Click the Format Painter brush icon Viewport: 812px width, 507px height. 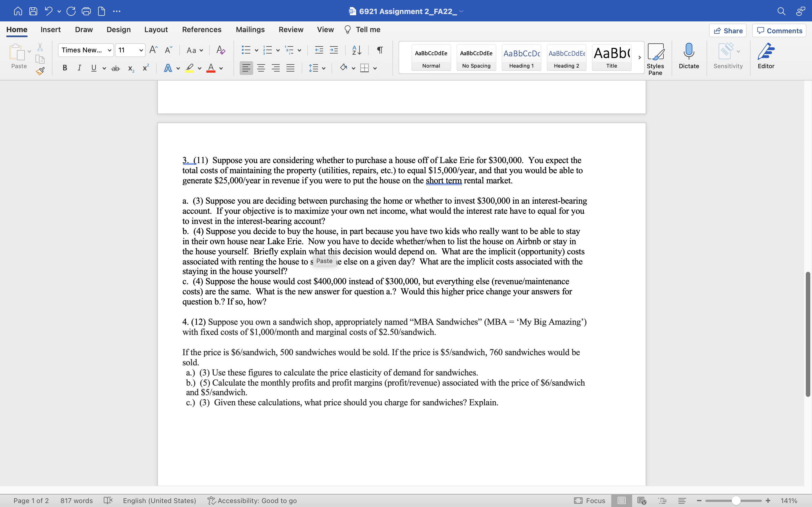coord(40,71)
